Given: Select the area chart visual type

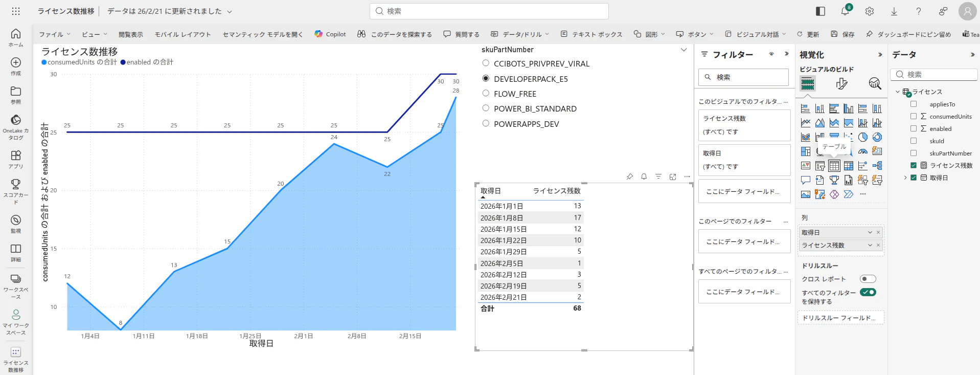Looking at the screenshot, I should [x=820, y=123].
